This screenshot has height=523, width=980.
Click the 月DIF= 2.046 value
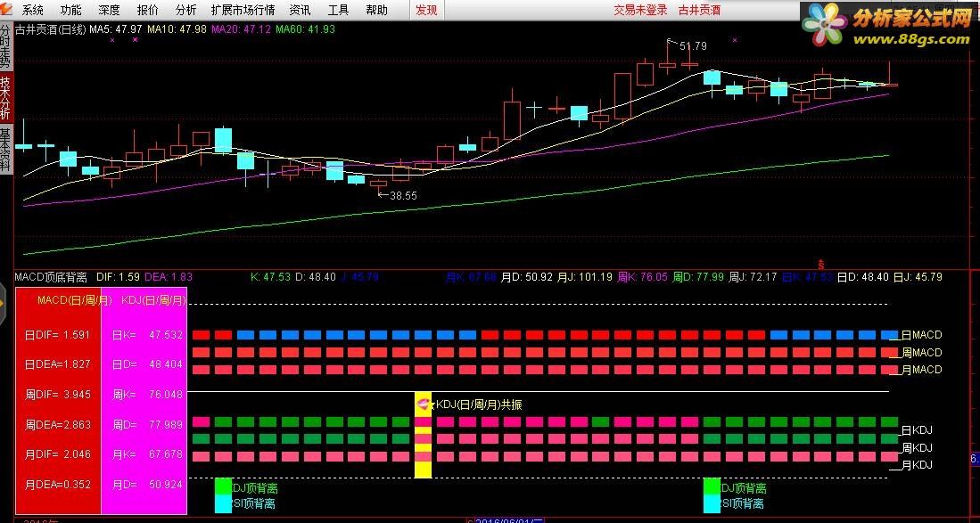[58, 454]
